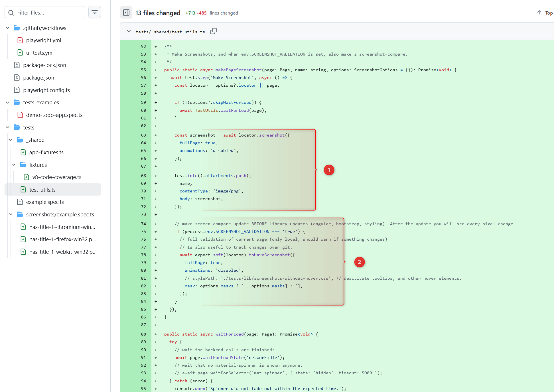Viewport: 554px width, 392px height.
Task: Open the has-title-1-firefox-win32 screenshot file
Action: pos(62,239)
